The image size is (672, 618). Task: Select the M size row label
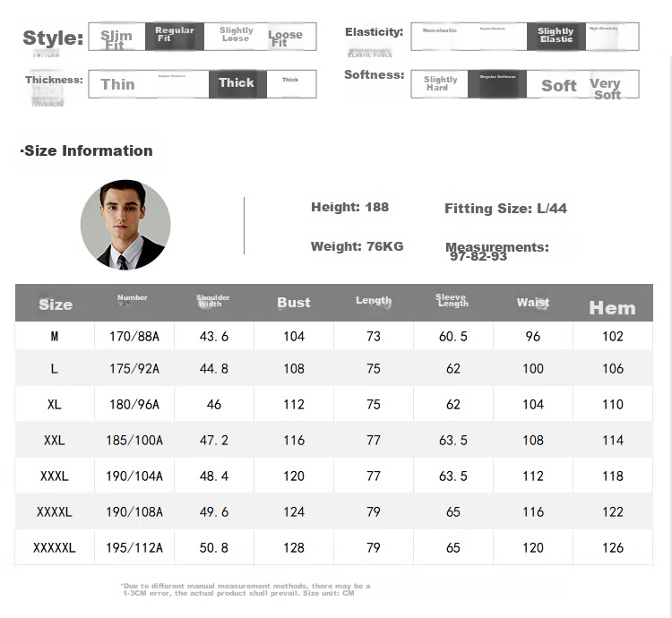(55, 337)
